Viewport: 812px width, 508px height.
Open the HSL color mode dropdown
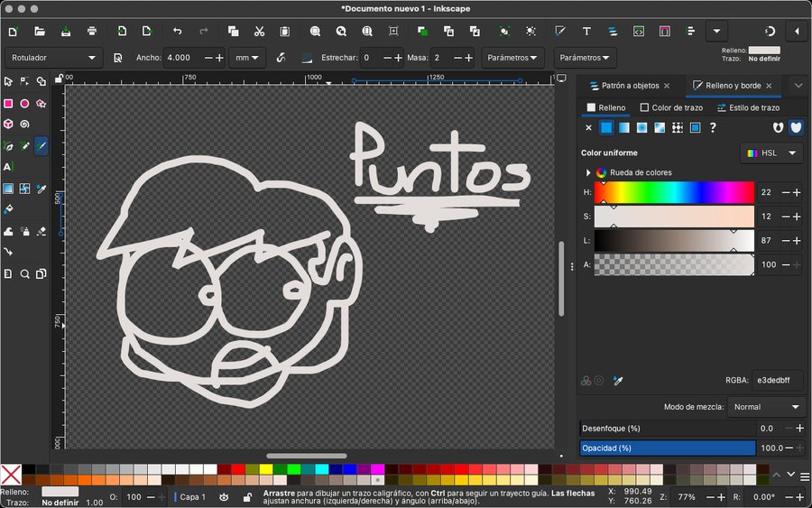point(771,152)
